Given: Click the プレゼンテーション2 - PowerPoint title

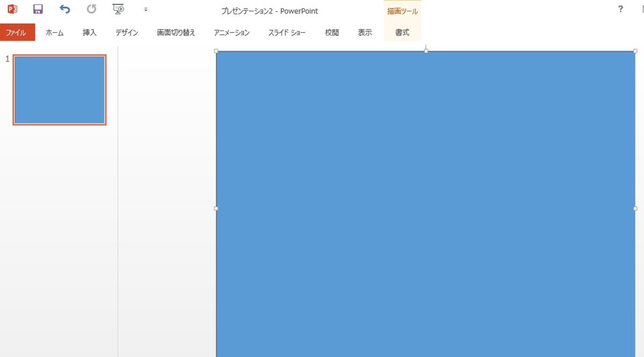Looking at the screenshot, I should pos(270,11).
